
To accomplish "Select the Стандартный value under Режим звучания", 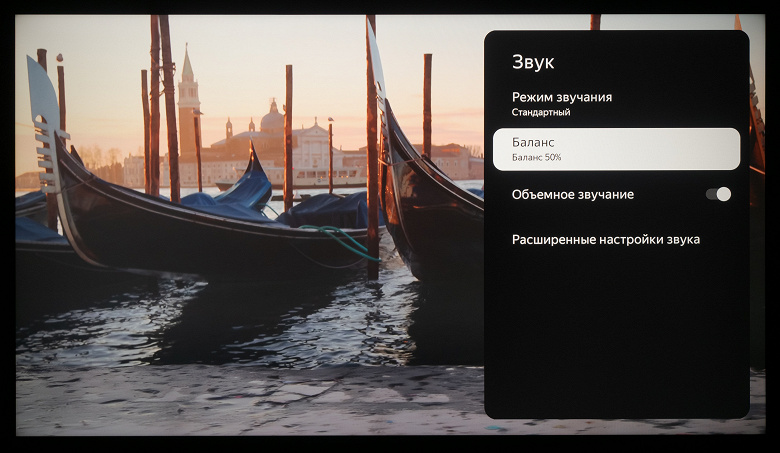I will 541,112.
